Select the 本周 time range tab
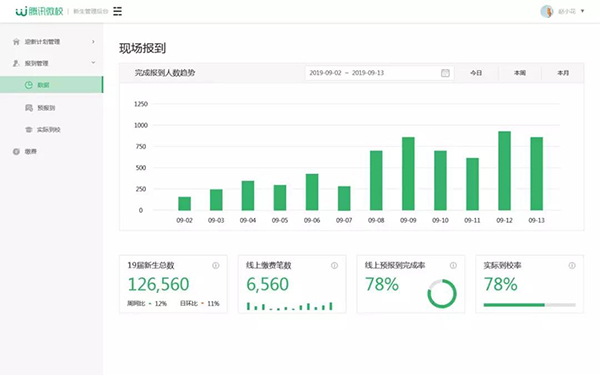The image size is (600, 375). [x=520, y=73]
